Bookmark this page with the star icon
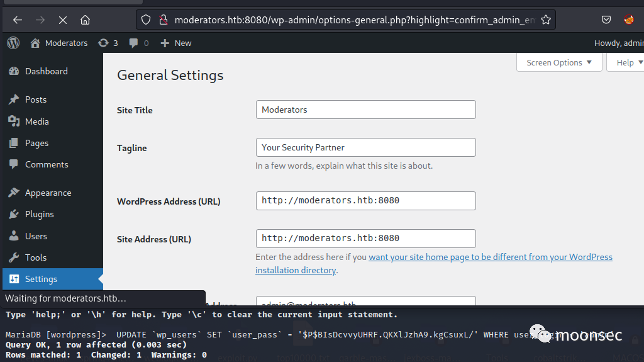This screenshot has height=362, width=644. (x=546, y=20)
